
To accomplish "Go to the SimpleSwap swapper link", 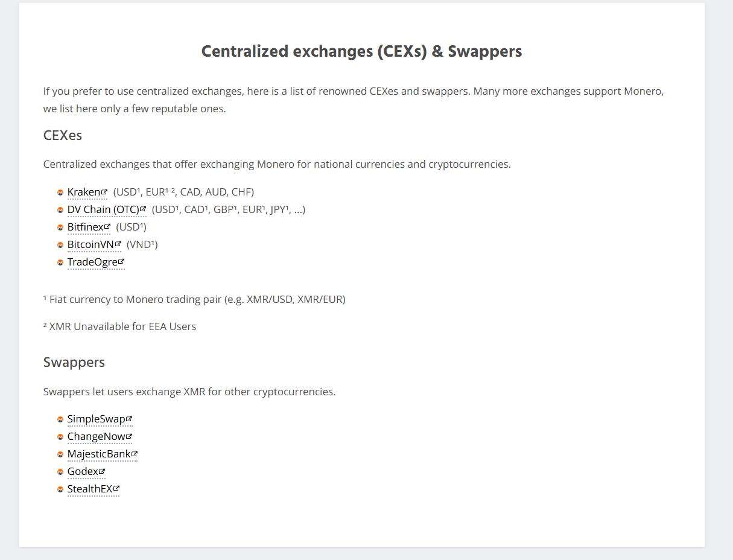I will [x=96, y=419].
